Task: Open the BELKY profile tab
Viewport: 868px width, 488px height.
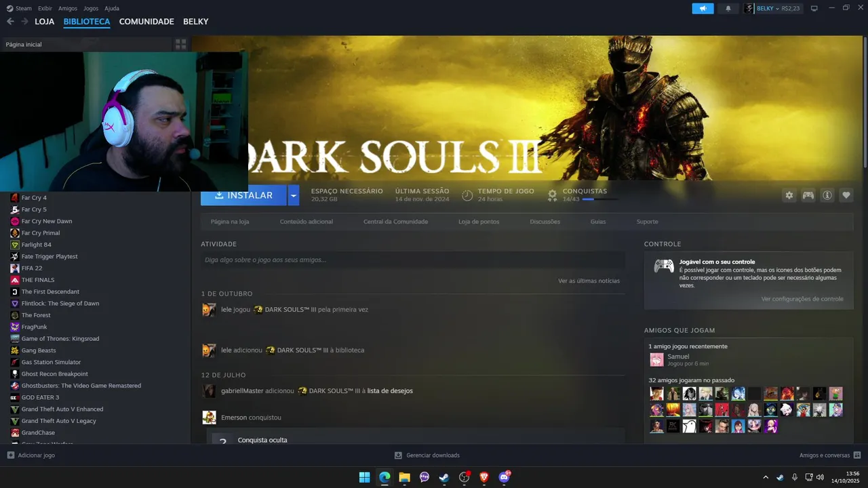Action: 195,22
